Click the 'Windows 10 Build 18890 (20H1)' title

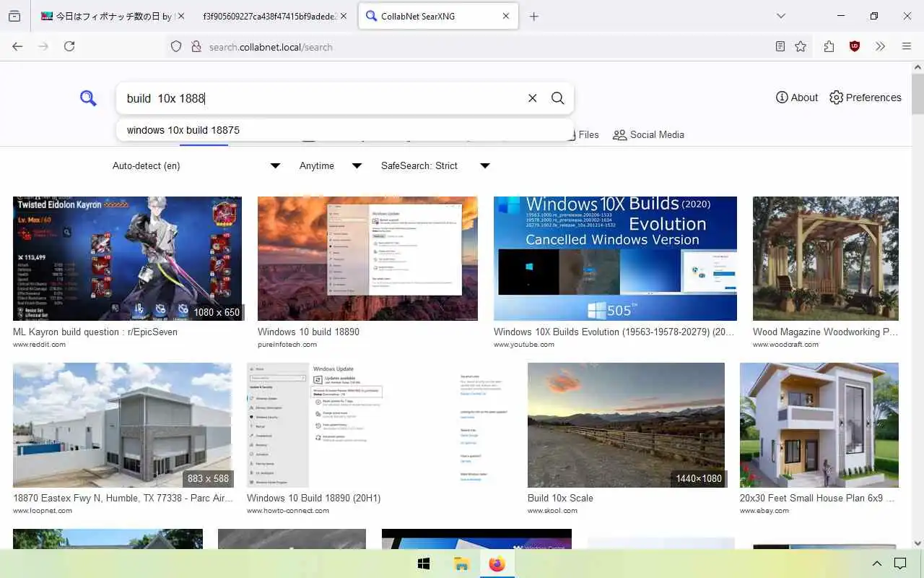[x=313, y=498]
